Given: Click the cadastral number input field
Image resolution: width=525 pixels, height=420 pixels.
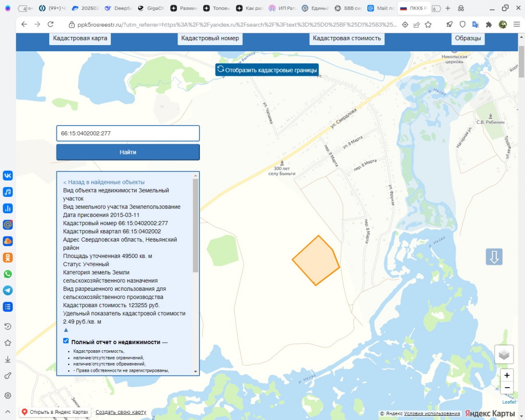Looking at the screenshot, I should (x=128, y=133).
